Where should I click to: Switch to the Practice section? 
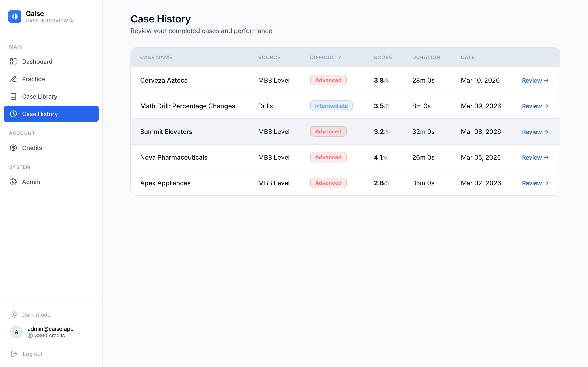pyautogui.click(x=33, y=79)
